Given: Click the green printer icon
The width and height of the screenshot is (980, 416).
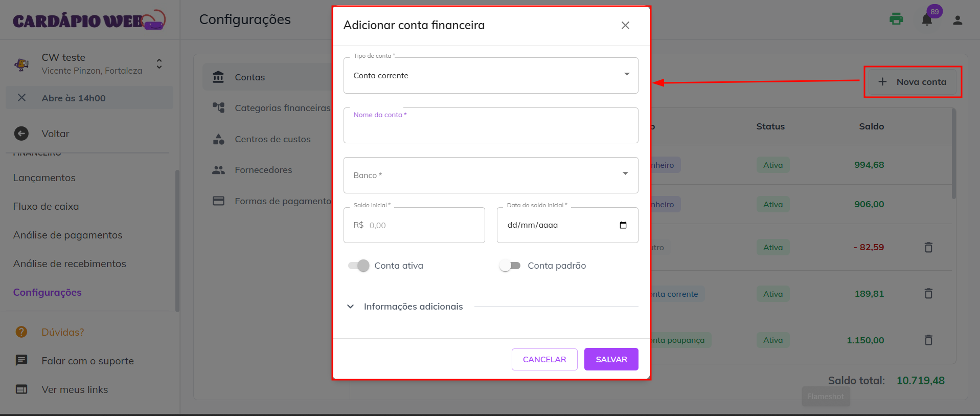Looking at the screenshot, I should coord(896,19).
